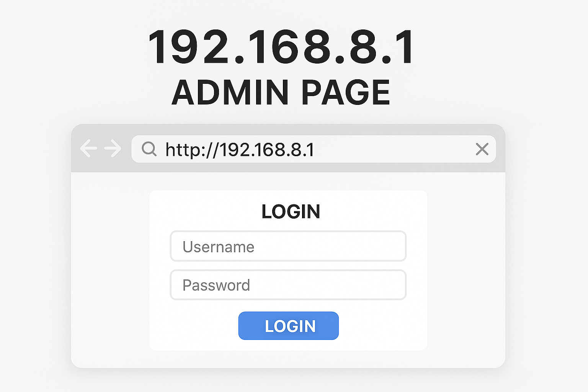Click the forward navigation arrow
The width and height of the screenshot is (588, 392).
(112, 149)
